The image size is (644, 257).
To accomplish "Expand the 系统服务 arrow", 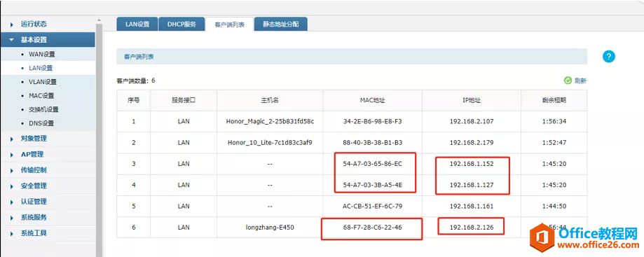I will pos(13,218).
